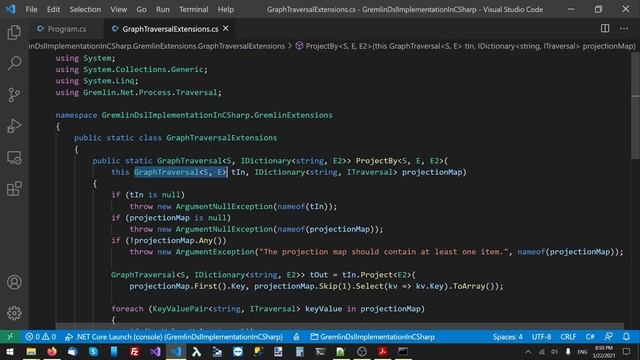
Task: Click the GremlinDslImplementationInCSharp project status item
Action: tap(372, 337)
